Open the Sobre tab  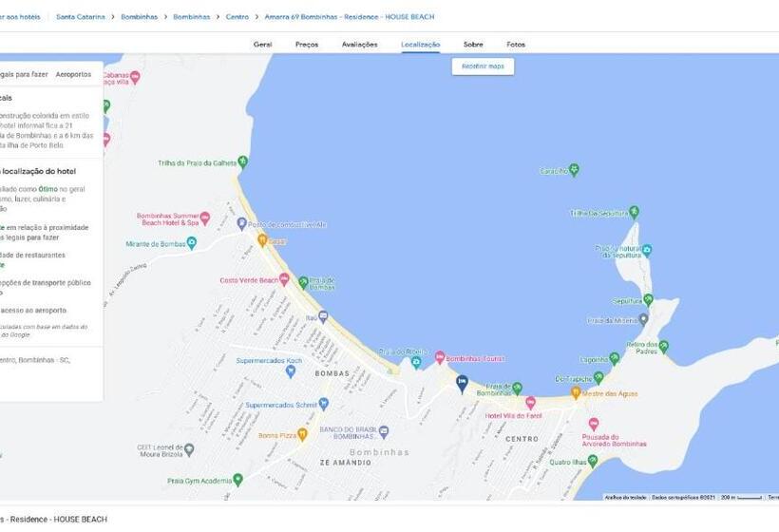[473, 45]
